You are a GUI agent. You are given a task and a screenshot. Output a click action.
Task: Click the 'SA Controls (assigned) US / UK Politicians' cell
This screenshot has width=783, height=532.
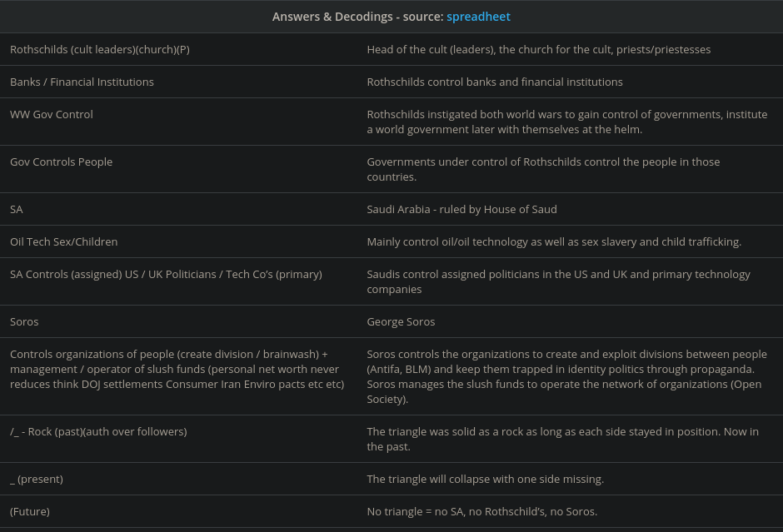pyautogui.click(x=166, y=274)
